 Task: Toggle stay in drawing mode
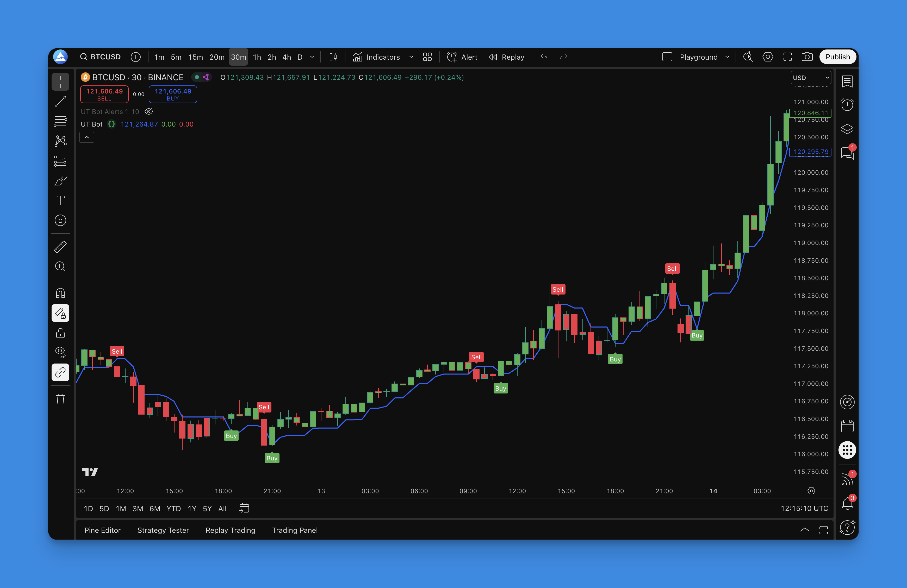point(60,313)
